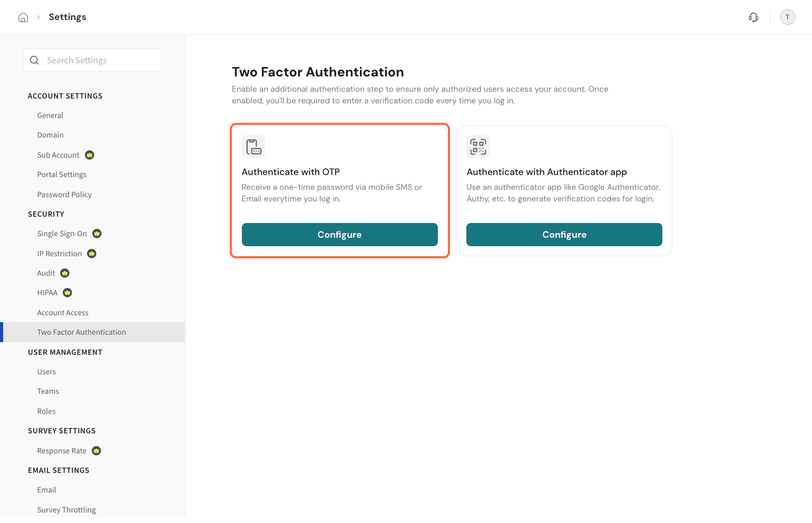The image size is (812, 523).
Task: Configure Authenticate with OTP
Action: pos(340,235)
